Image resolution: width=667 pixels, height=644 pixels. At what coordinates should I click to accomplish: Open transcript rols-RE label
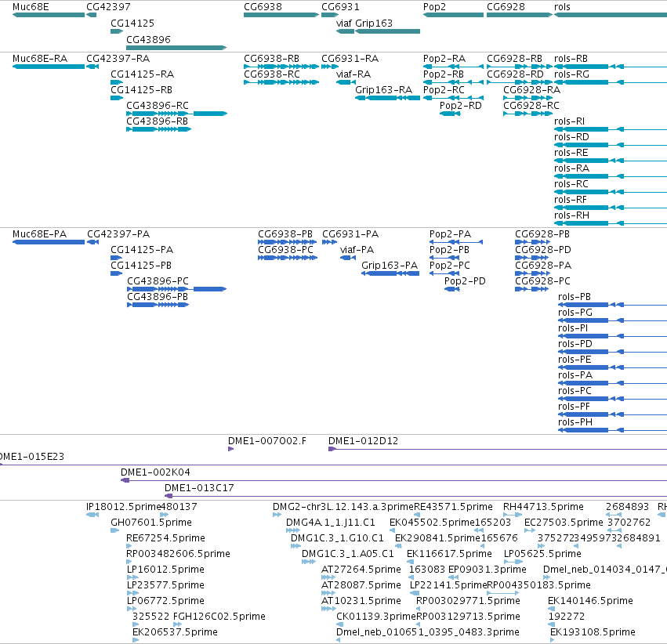(571, 152)
